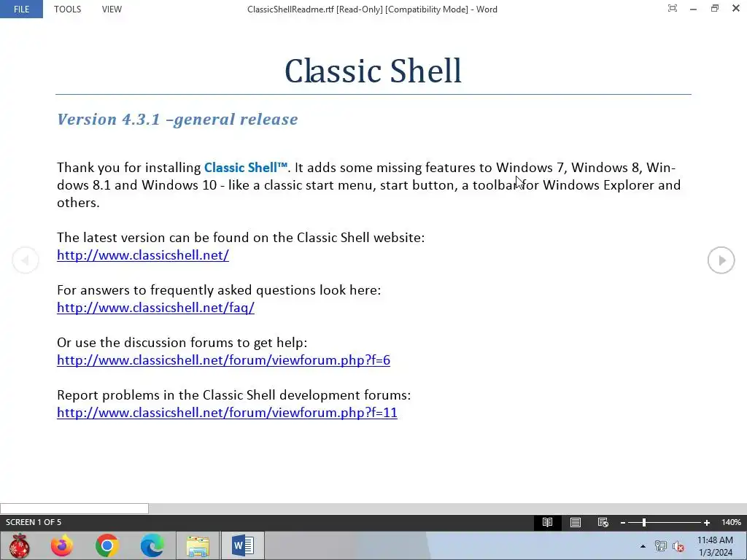Open the TOOLS menu
Screen dimensions: 747x560
(x=67, y=9)
